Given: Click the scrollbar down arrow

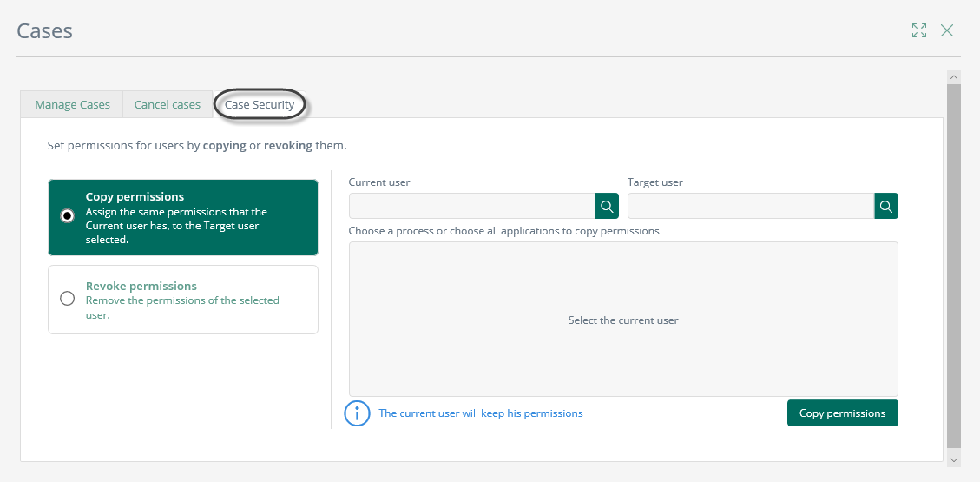Looking at the screenshot, I should 954,459.
